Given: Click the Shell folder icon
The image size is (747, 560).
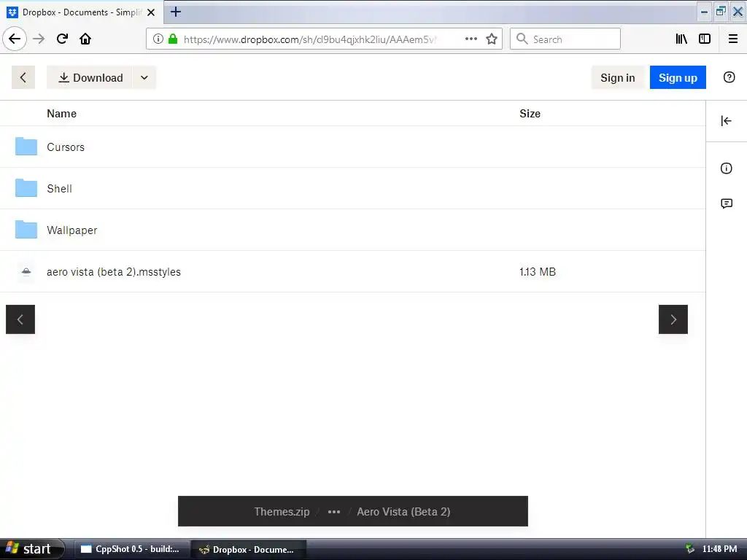Looking at the screenshot, I should click(26, 188).
